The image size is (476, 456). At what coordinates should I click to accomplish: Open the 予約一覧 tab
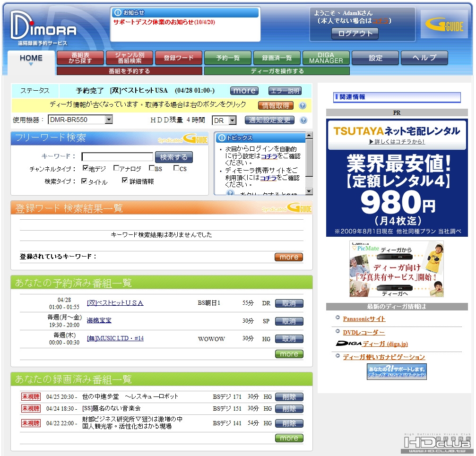(228, 58)
